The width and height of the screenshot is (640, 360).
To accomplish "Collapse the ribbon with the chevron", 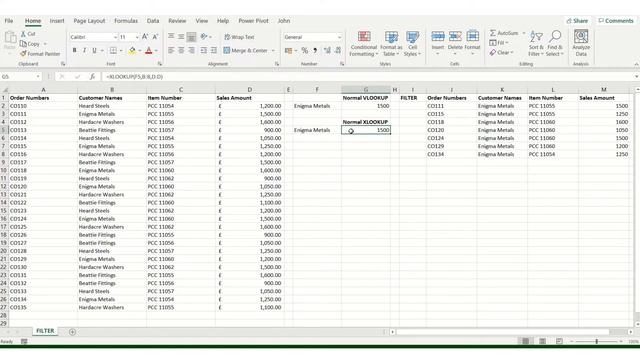I will tap(636, 64).
